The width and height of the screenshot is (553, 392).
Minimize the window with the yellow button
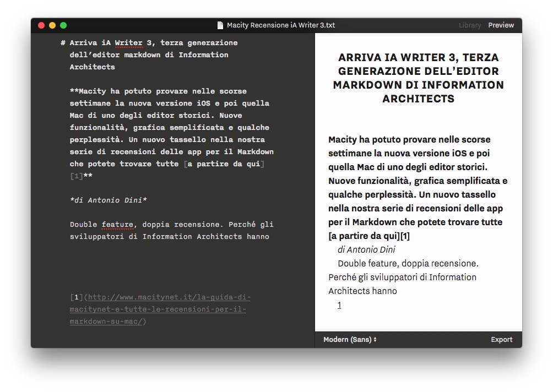click(52, 25)
